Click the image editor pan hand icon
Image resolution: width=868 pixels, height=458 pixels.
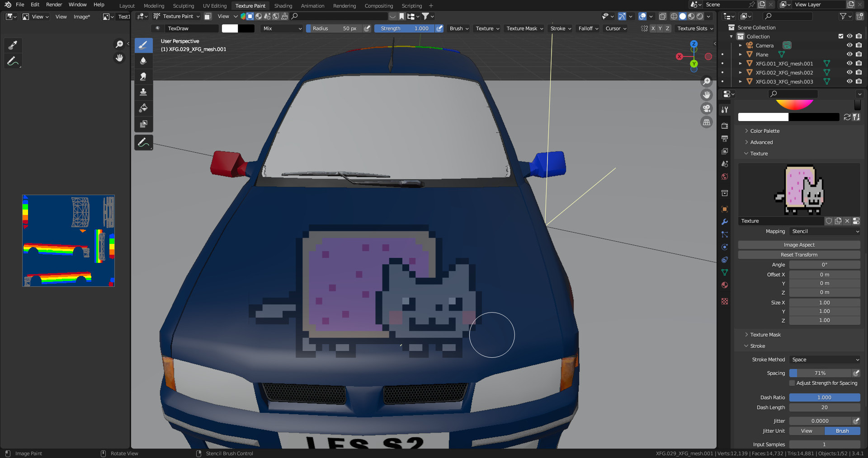[x=119, y=58]
